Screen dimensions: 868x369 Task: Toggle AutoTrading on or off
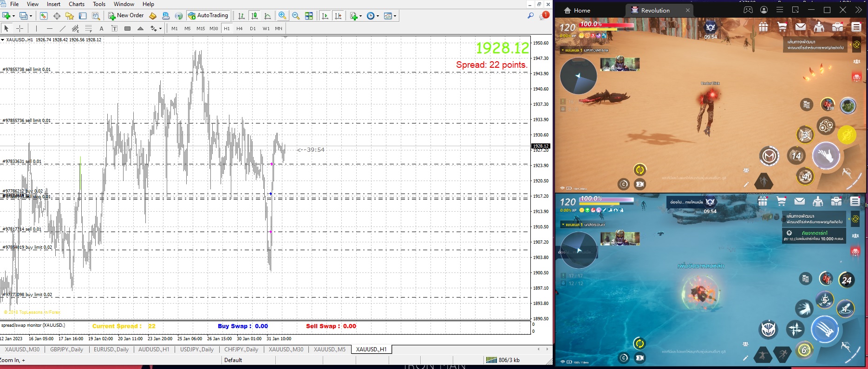coord(208,15)
